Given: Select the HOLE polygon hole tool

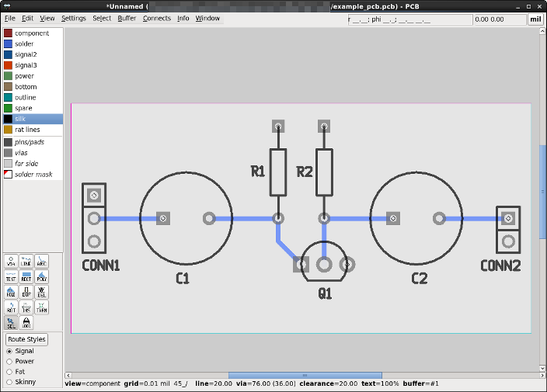Looking at the screenshot, I should coord(11,292).
